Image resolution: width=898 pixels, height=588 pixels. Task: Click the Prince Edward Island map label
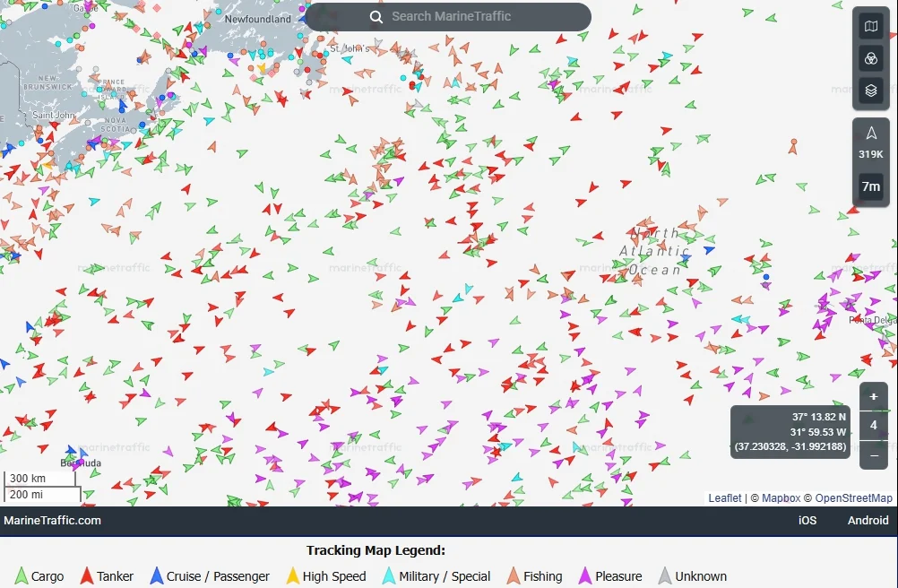tap(111, 90)
